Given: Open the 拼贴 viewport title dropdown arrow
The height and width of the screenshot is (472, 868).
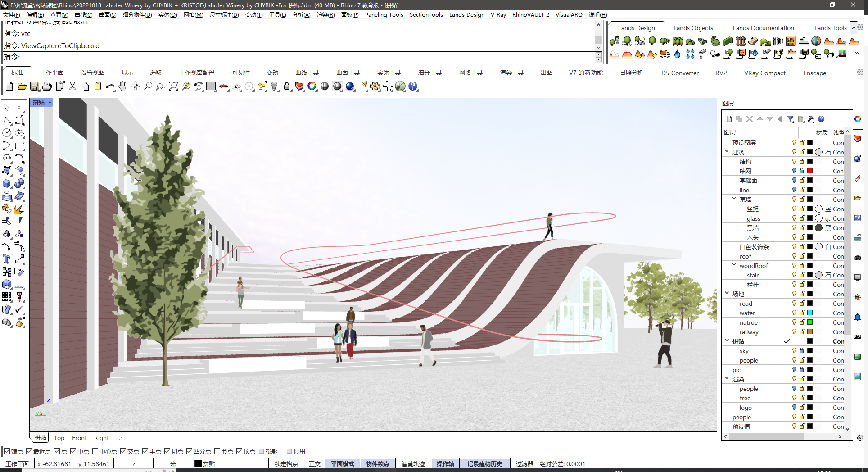Looking at the screenshot, I should (50, 103).
